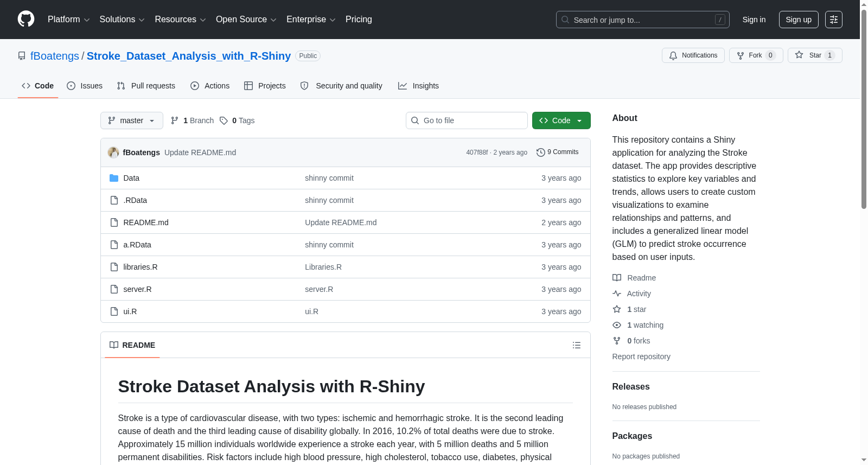Click the 1 Branch text link

(199, 120)
